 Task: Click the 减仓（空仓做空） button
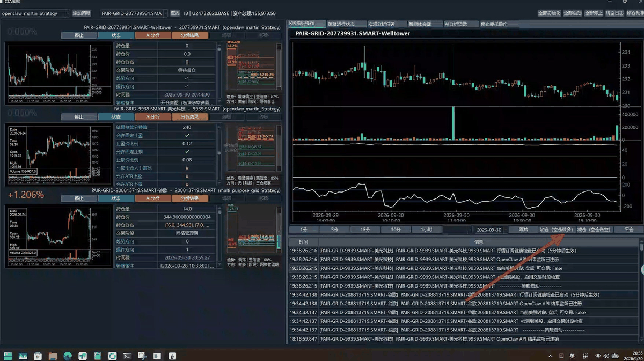pyautogui.click(x=594, y=230)
